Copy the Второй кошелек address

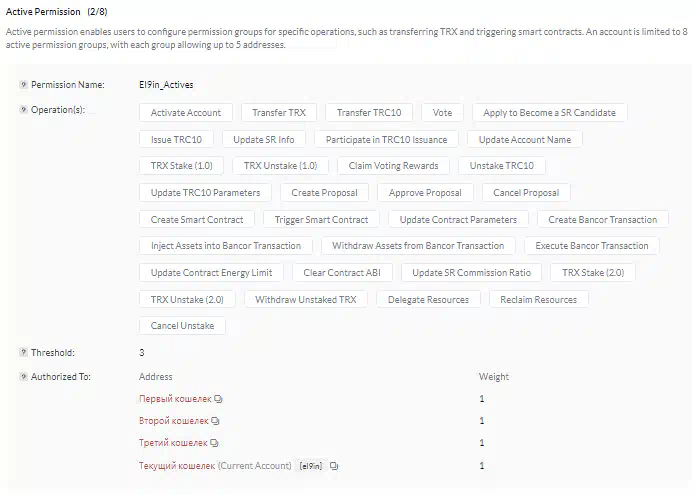tap(215, 421)
